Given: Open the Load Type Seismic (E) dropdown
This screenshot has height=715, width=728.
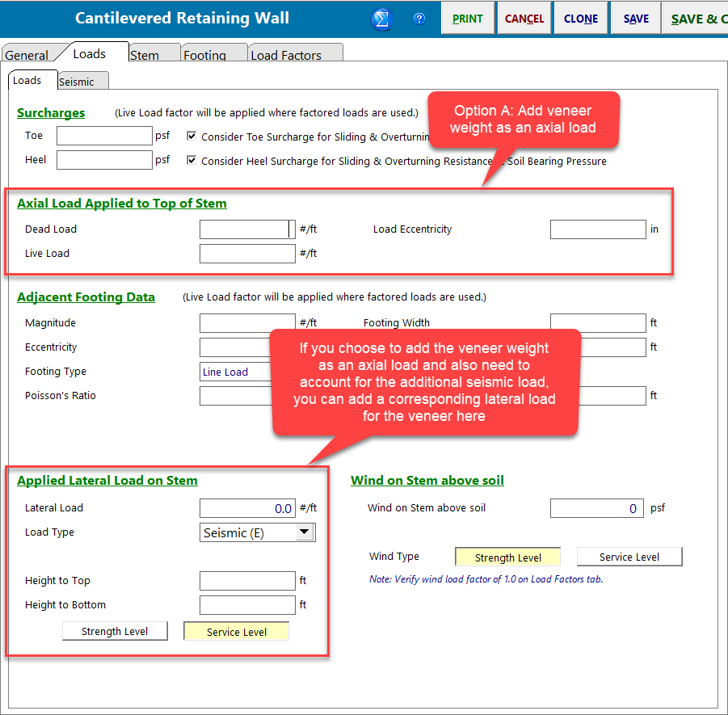Looking at the screenshot, I should click(x=258, y=532).
